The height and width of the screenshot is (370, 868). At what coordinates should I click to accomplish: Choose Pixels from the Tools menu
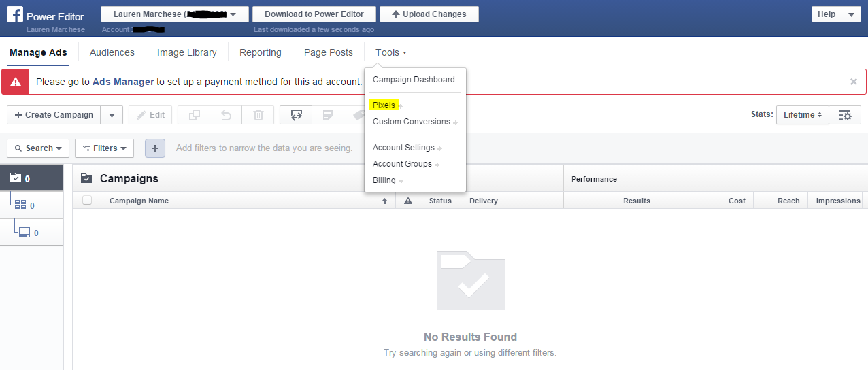coord(384,105)
